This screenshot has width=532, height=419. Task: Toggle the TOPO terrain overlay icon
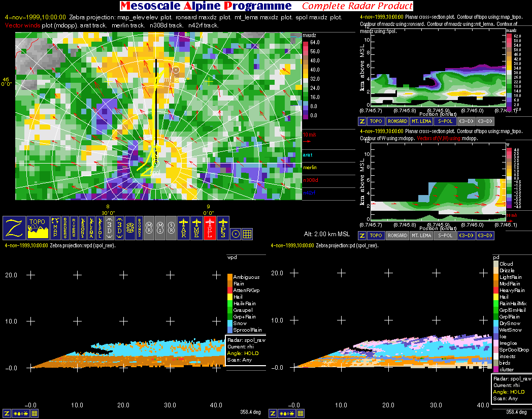point(37,228)
